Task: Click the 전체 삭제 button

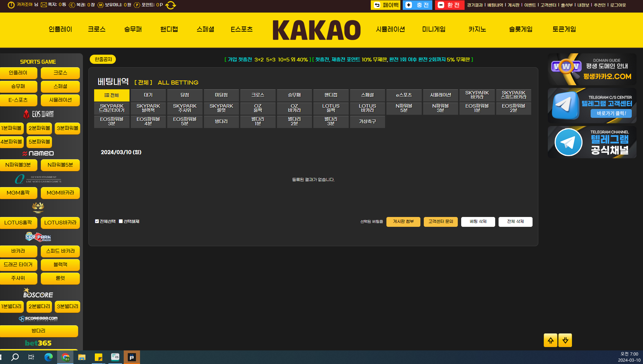Action: tap(516, 222)
